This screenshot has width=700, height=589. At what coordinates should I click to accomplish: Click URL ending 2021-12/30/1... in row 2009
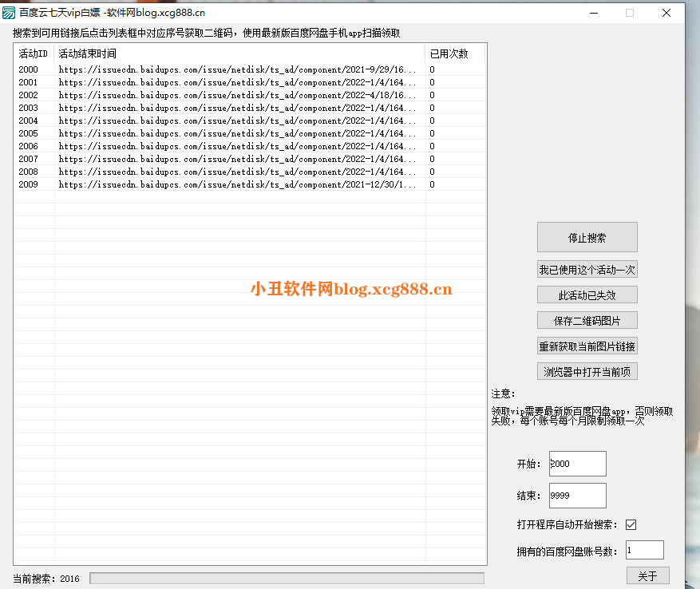(x=237, y=184)
